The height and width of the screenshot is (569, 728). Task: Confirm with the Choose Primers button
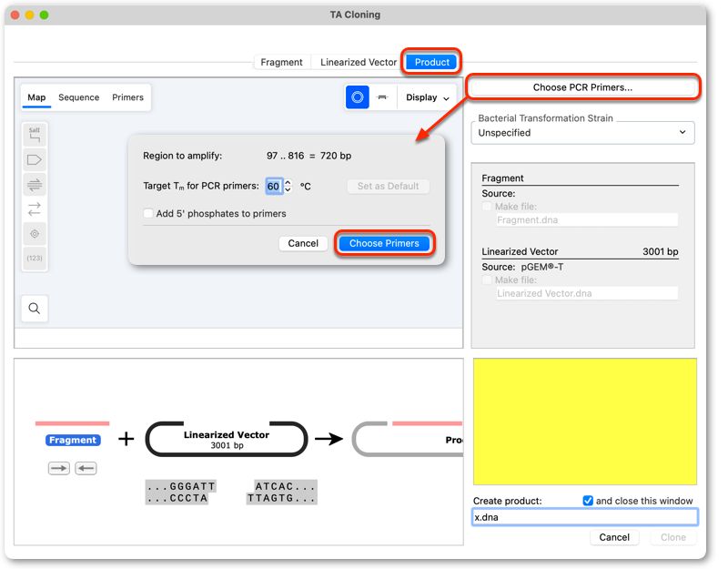point(384,243)
